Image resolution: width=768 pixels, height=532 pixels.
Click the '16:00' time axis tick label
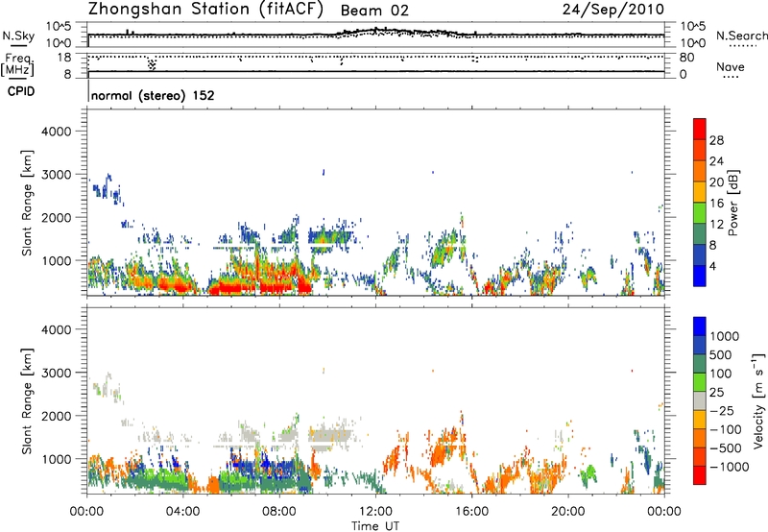(471, 512)
